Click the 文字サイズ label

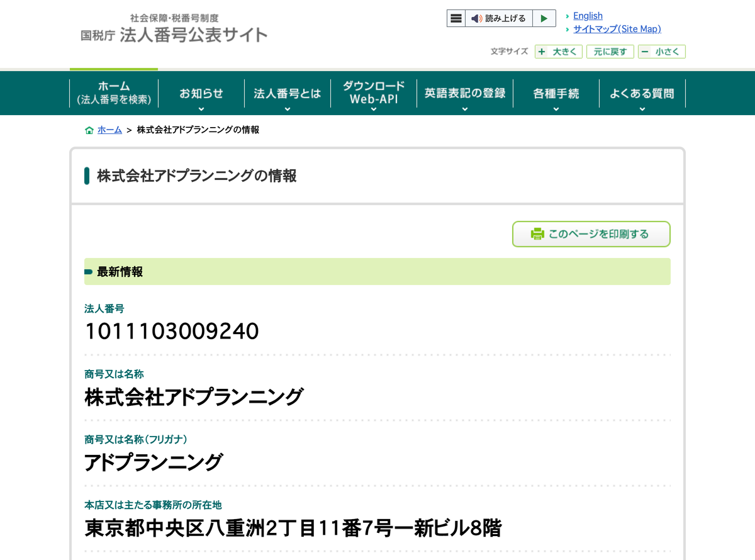click(x=509, y=52)
